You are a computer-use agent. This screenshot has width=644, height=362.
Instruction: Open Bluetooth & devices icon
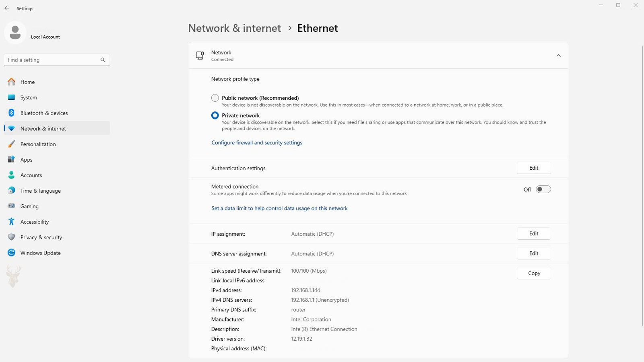pos(11,113)
